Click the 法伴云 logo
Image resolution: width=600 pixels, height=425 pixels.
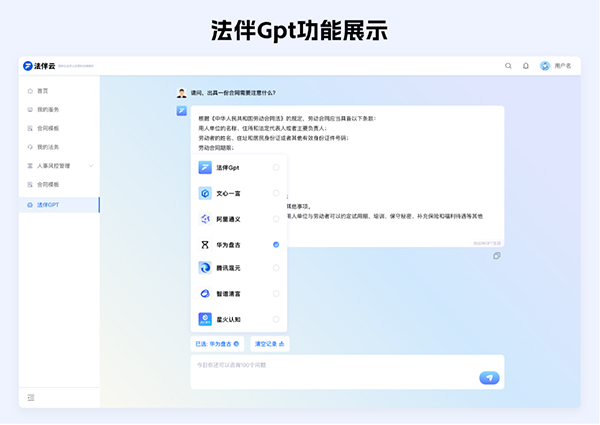click(x=40, y=66)
